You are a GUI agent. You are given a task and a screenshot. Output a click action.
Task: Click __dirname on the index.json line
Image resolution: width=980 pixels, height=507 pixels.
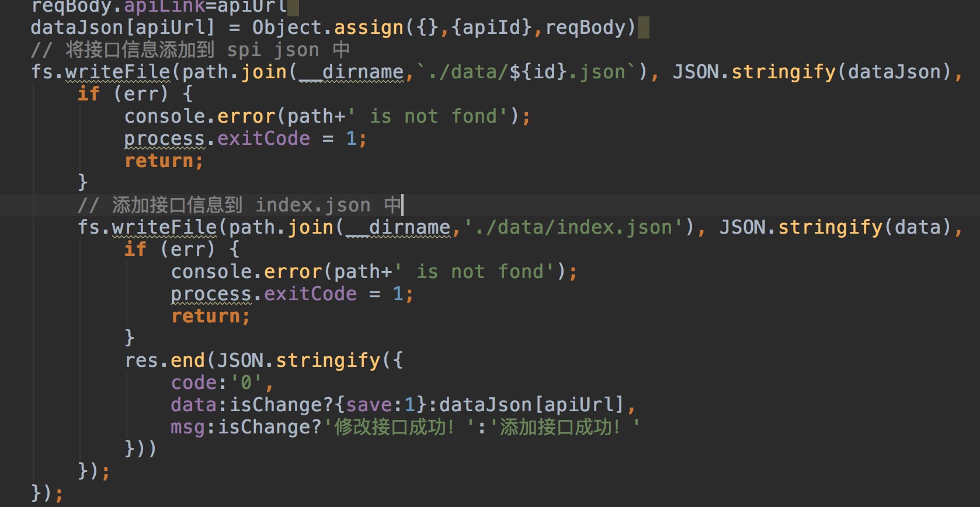398,227
